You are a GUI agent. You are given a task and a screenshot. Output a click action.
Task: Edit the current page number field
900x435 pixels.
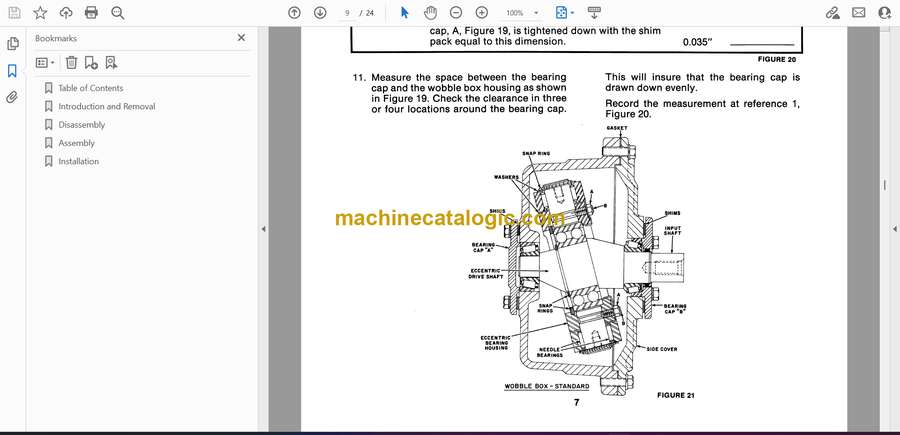[348, 13]
